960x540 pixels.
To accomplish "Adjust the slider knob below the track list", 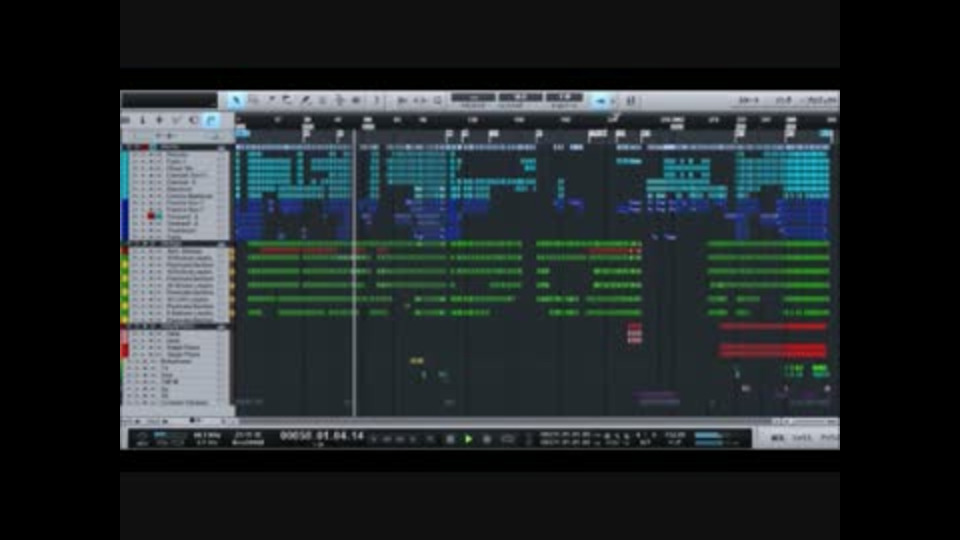I will point(192,421).
